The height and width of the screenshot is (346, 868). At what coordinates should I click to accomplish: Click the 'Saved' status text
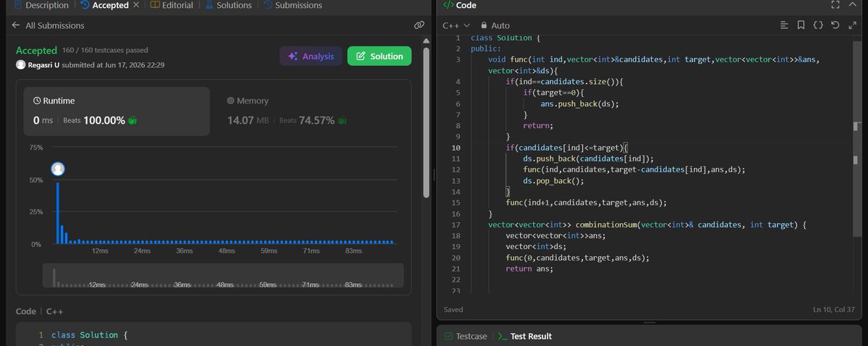point(455,309)
